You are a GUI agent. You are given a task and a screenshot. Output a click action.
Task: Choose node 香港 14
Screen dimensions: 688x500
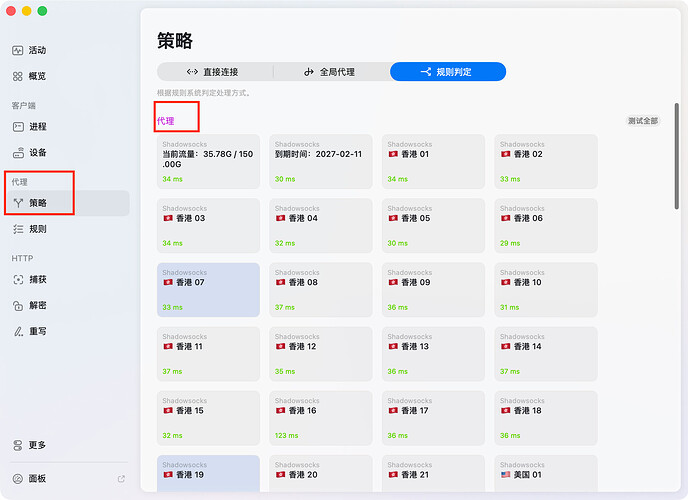(546, 354)
